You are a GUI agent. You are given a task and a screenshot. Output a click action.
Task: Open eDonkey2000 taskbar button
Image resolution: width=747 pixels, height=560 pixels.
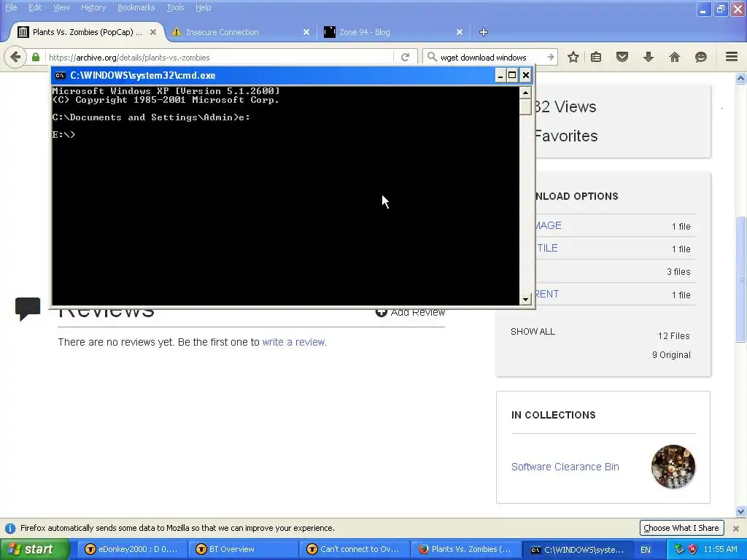(x=131, y=549)
